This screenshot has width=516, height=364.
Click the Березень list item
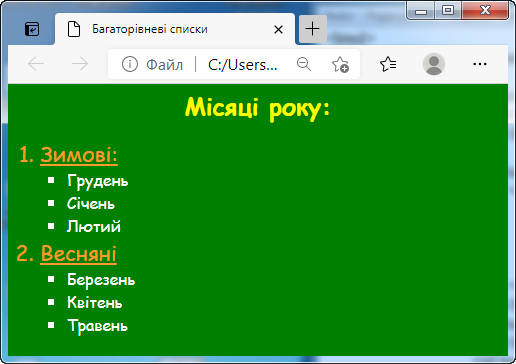click(101, 280)
